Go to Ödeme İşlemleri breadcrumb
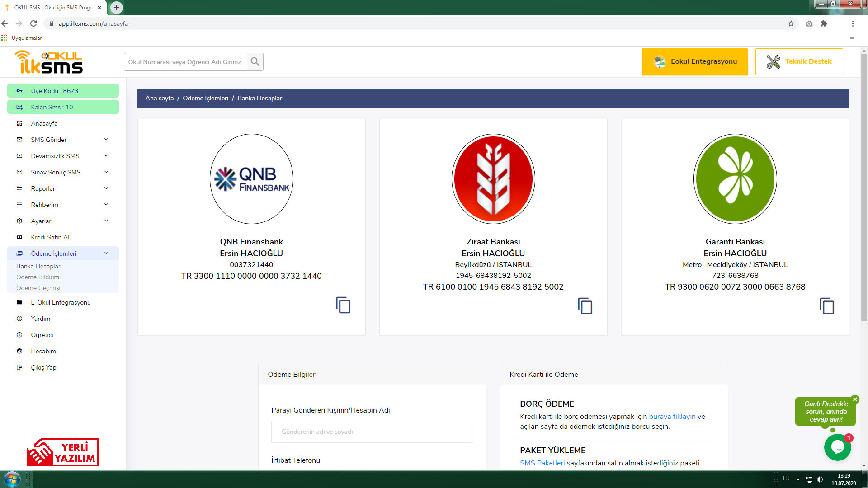 [206, 98]
